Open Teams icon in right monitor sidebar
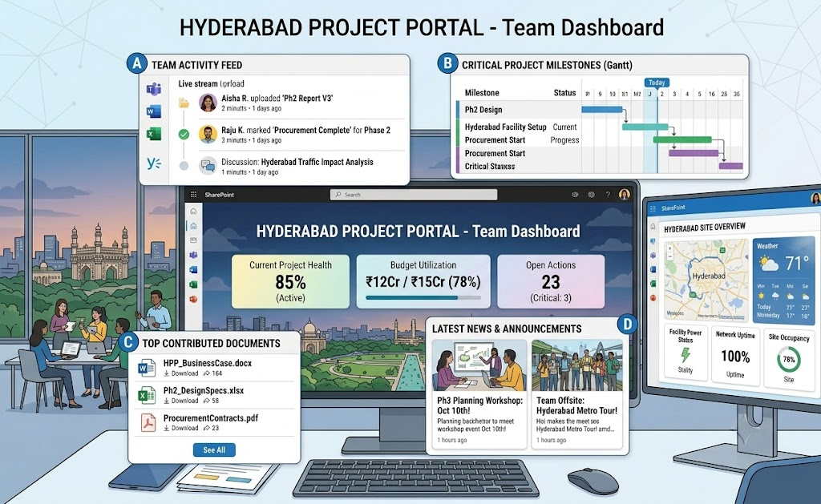Viewport: 821px width, 504px height. [x=653, y=256]
